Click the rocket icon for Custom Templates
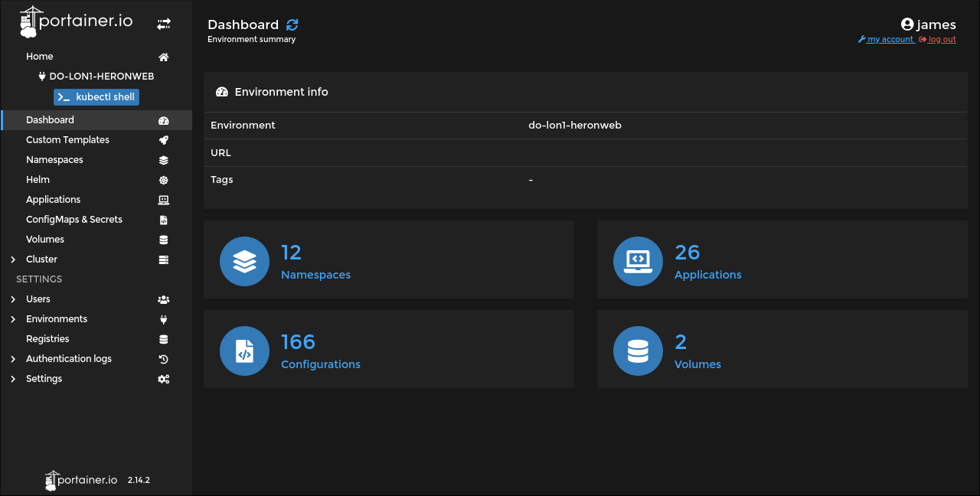Screen dimensions: 980x496 pos(163,140)
